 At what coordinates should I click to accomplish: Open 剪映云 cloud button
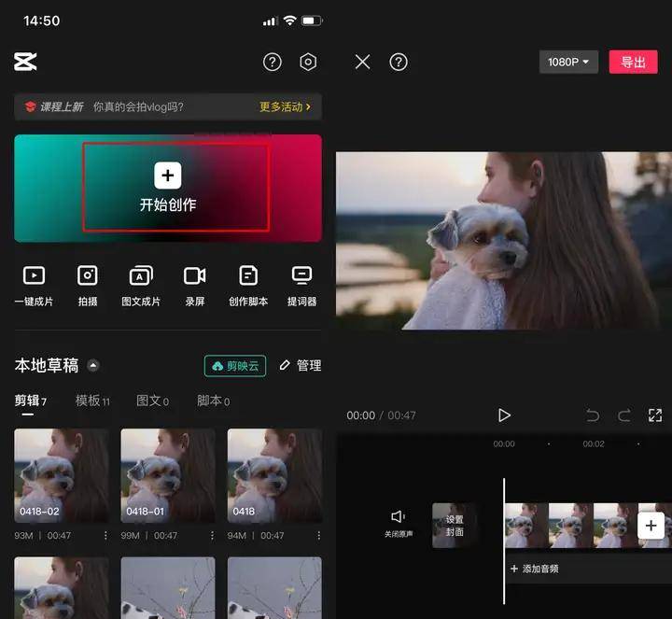pos(235,366)
